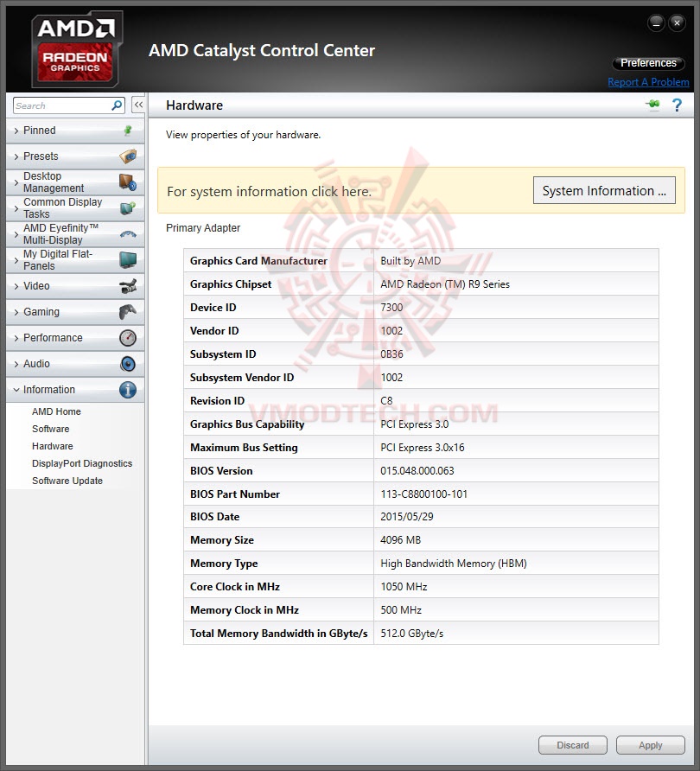The image size is (700, 771).
Task: Open DisplayPort Diagnostics page
Action: (82, 463)
